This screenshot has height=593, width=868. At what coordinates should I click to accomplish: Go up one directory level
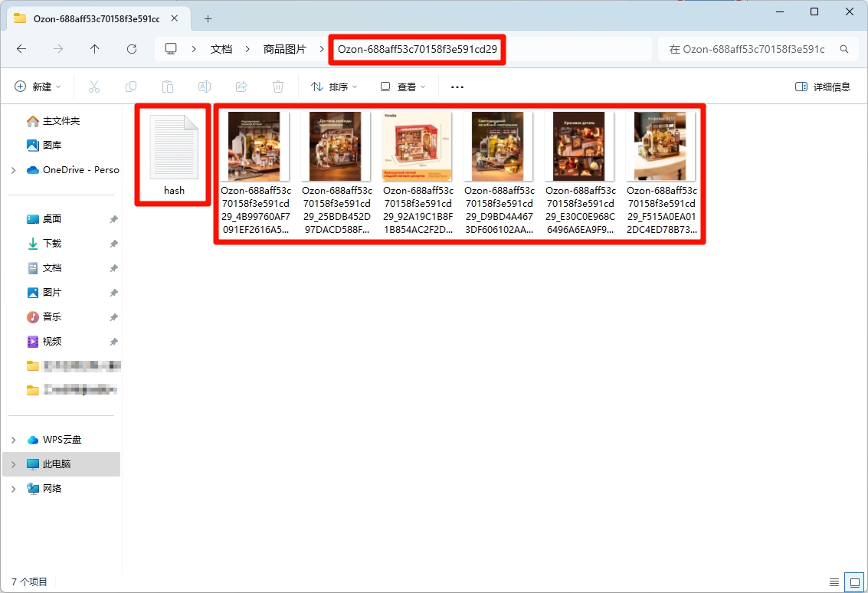pos(95,49)
